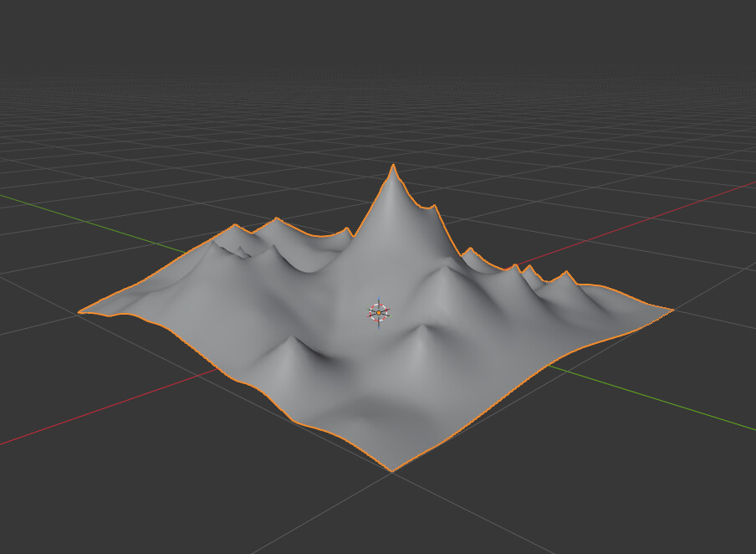756x554 pixels.
Task: Click the 3D cursor crosshair on the terrain
Action: [x=379, y=313]
